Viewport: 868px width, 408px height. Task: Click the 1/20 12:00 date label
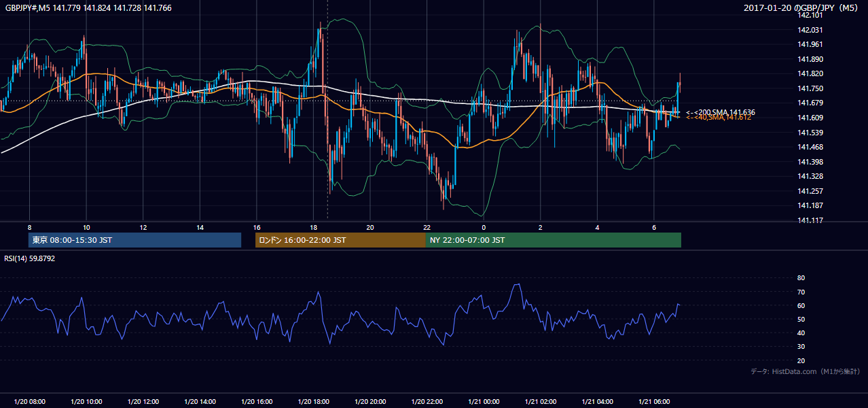click(x=143, y=402)
